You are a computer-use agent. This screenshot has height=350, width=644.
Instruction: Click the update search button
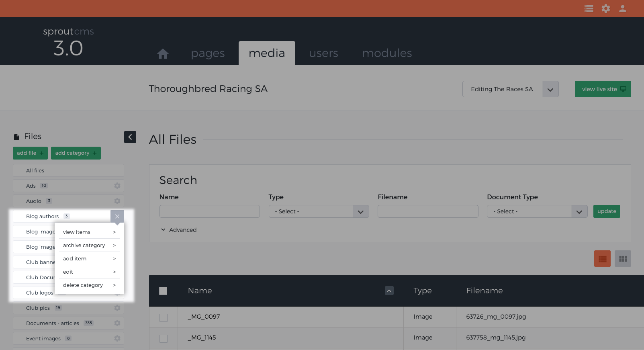[x=607, y=211]
